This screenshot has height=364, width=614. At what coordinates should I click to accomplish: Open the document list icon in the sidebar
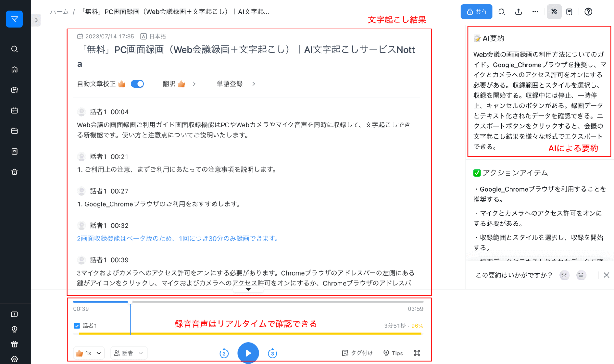point(14,151)
